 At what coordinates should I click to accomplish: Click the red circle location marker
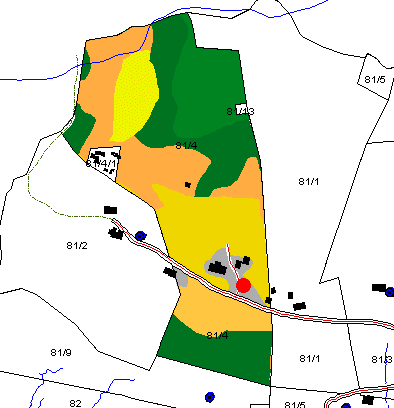tap(243, 286)
